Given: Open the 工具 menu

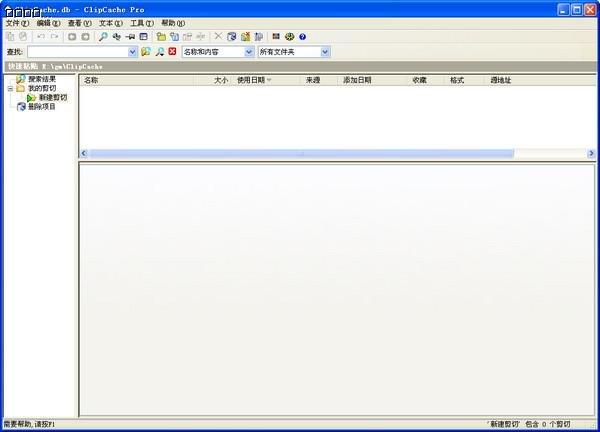Looking at the screenshot, I should pos(142,23).
